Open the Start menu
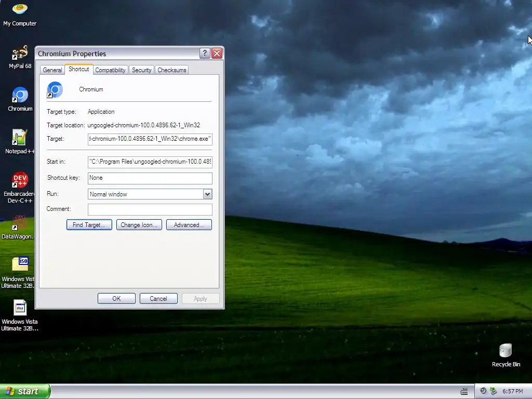Screen dimensions: 532x399 coord(25,391)
